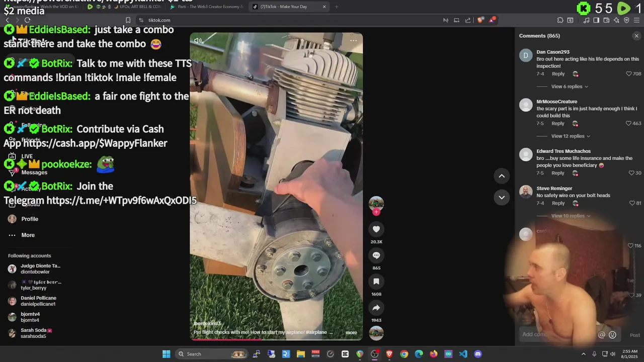Toggle the browser sidebar panel
Screen dimensions: 644x362
(596, 20)
